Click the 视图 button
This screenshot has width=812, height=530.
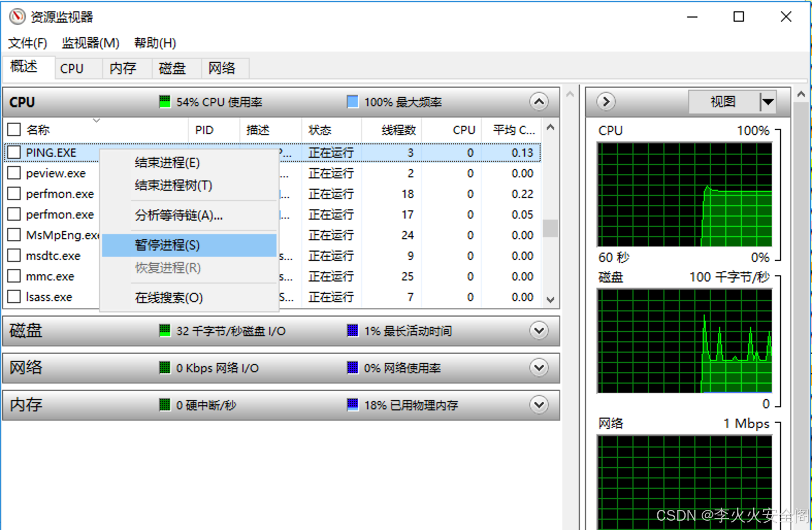[x=723, y=102]
